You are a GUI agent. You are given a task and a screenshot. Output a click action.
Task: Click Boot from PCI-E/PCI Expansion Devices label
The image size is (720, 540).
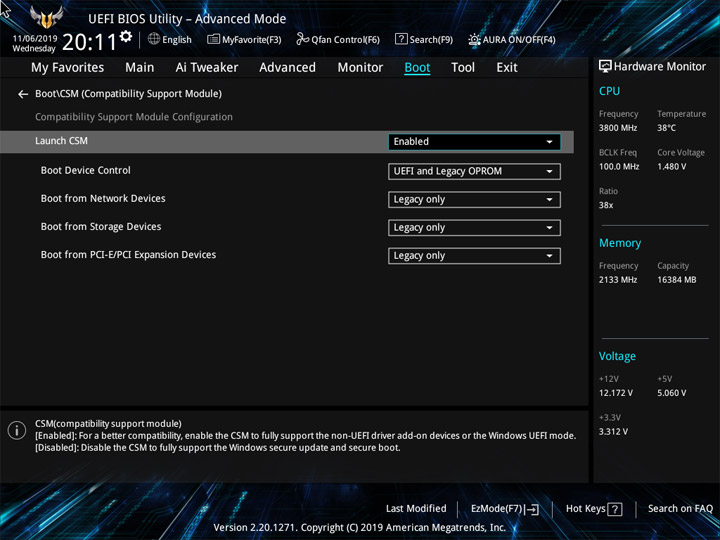(x=128, y=255)
